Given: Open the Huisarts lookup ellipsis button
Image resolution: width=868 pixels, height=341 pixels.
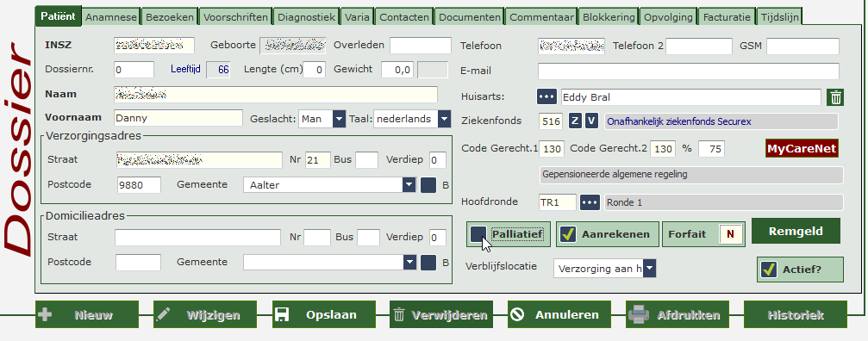Looking at the screenshot, I should [x=547, y=96].
